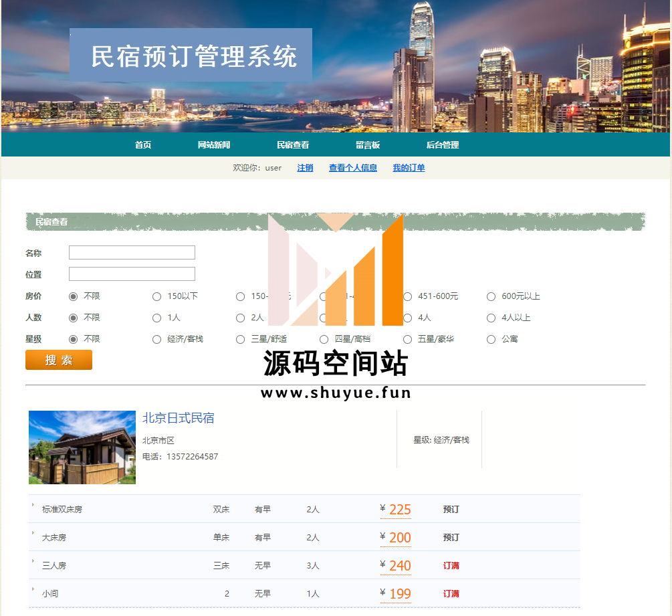The image size is (672, 616).
Task: Click the 单床 bed type cell
Action: 221,538
